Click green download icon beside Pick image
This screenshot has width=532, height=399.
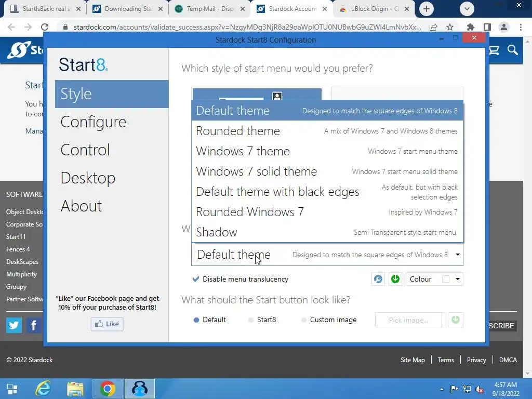point(455,320)
